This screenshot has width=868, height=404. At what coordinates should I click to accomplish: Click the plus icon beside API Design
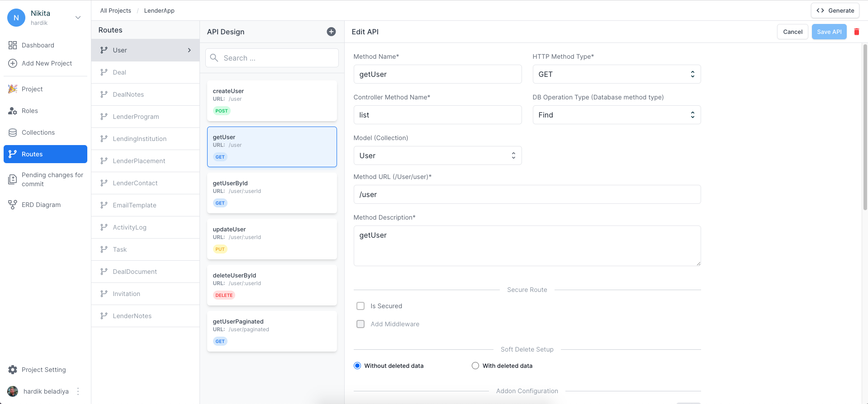331,32
